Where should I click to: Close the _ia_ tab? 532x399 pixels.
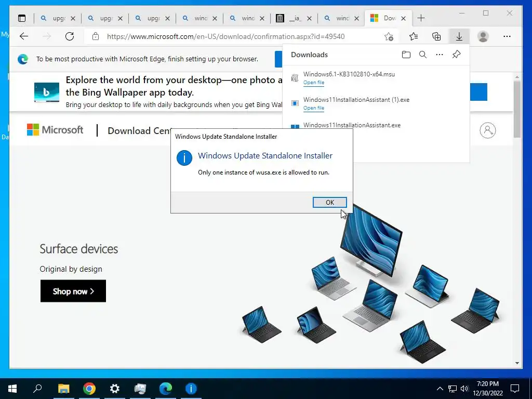309,18
